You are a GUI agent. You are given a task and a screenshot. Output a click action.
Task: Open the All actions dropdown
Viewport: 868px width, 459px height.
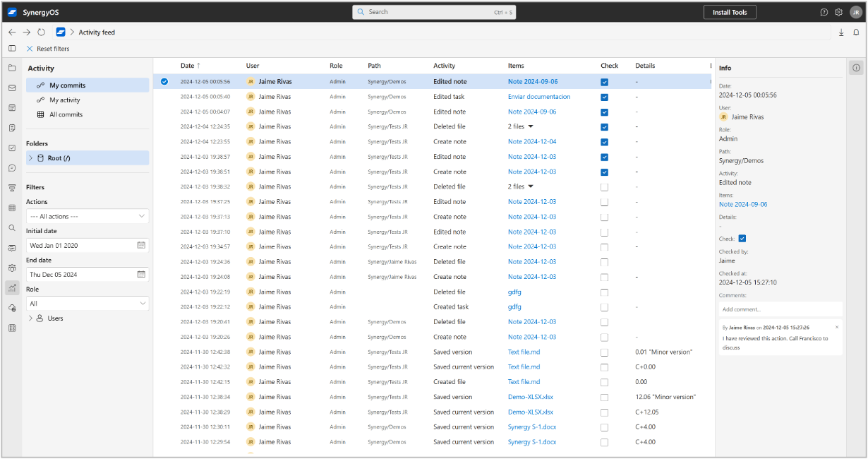pyautogui.click(x=88, y=216)
